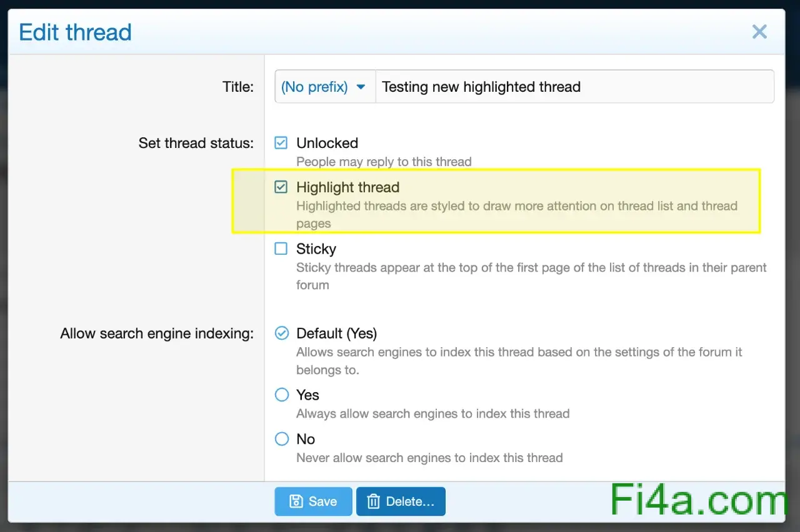Click the "Default (Yes)" option label
This screenshot has height=532, width=800.
pyautogui.click(x=336, y=333)
